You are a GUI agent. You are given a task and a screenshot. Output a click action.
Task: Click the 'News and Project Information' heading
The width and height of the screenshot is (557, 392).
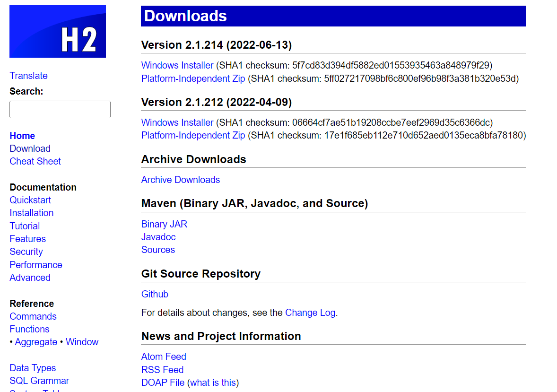[x=221, y=336]
